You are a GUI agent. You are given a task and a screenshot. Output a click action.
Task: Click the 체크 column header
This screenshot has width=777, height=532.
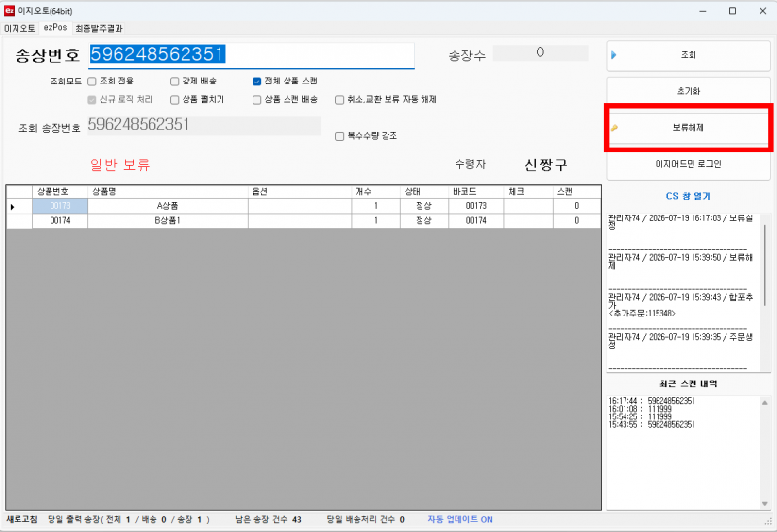pyautogui.click(x=527, y=191)
